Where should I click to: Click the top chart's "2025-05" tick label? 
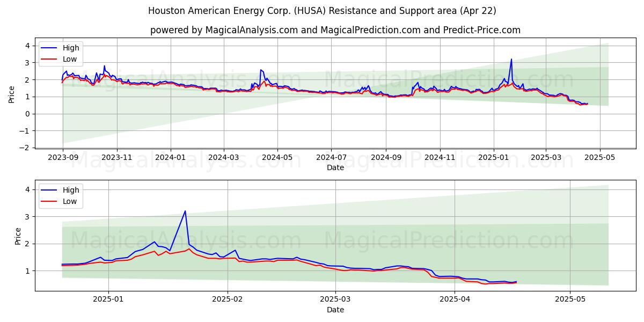tap(599, 157)
